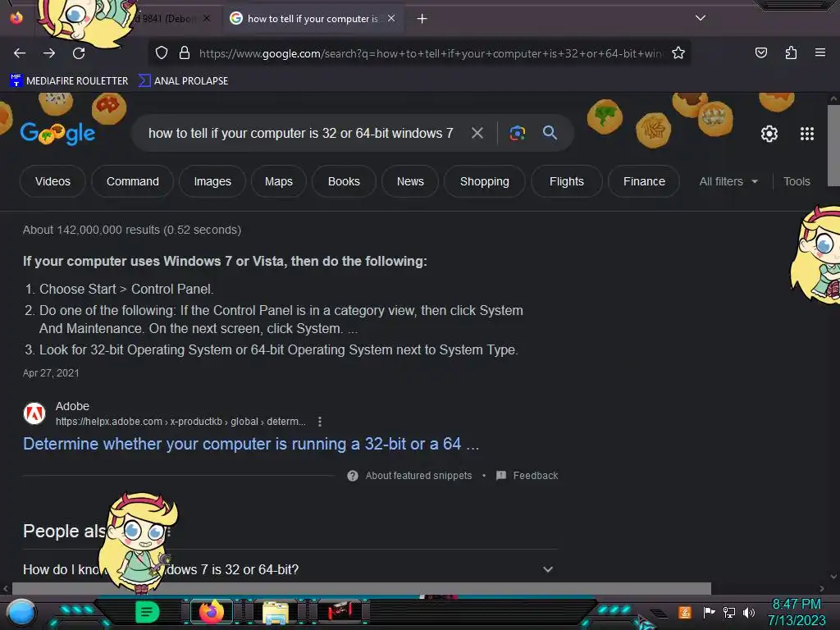Open the extensions puzzle icon
This screenshot has height=630, width=840.
[791, 52]
